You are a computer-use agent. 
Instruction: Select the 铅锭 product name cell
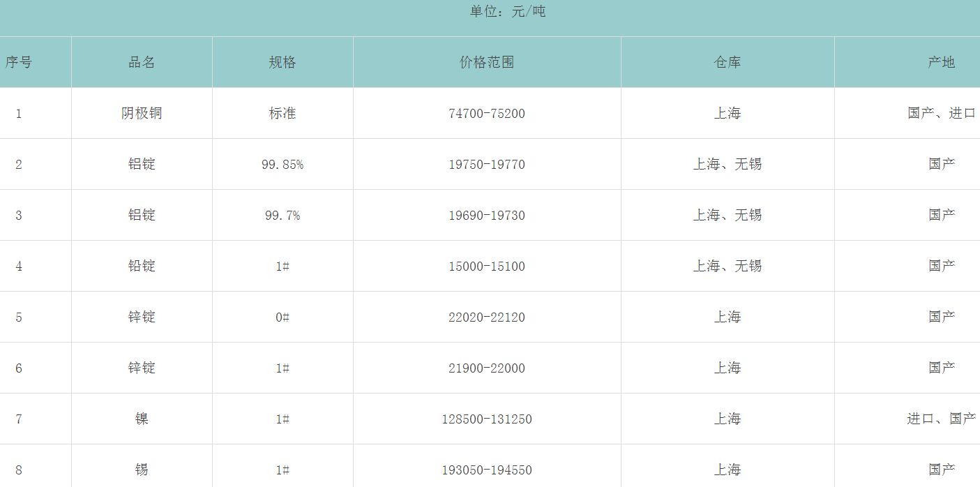(x=142, y=266)
